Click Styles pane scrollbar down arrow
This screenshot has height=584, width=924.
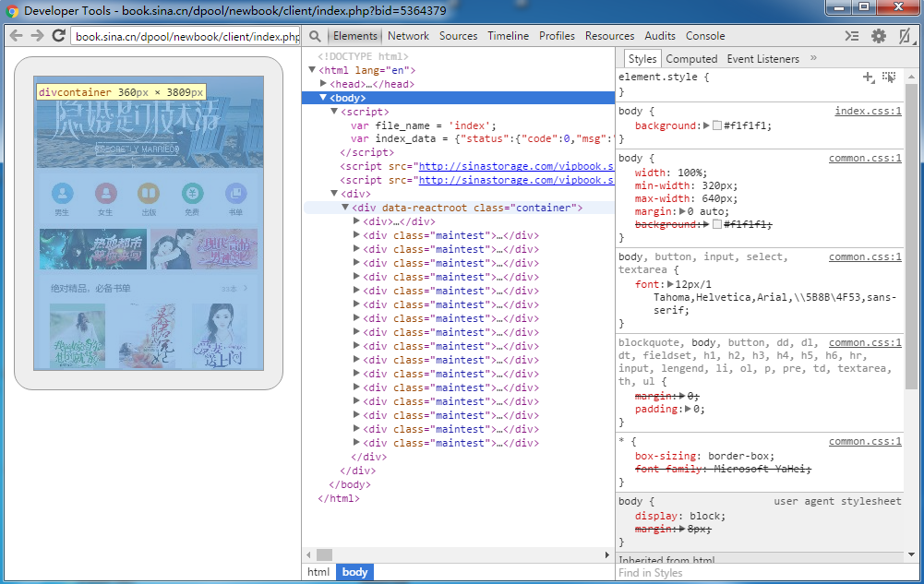912,554
